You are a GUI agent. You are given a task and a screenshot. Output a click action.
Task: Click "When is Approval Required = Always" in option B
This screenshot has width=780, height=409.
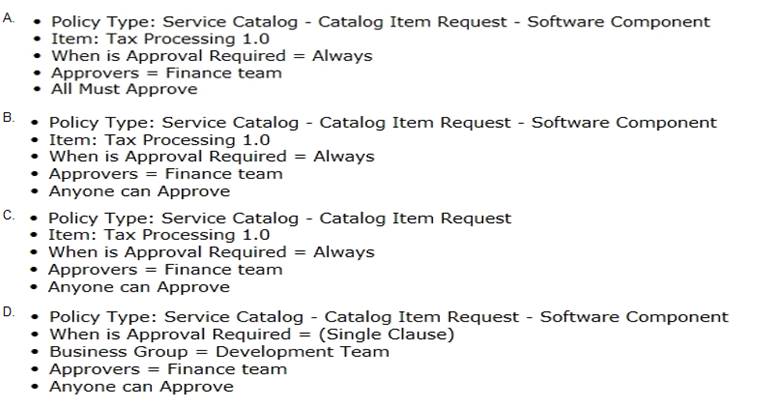point(211,157)
